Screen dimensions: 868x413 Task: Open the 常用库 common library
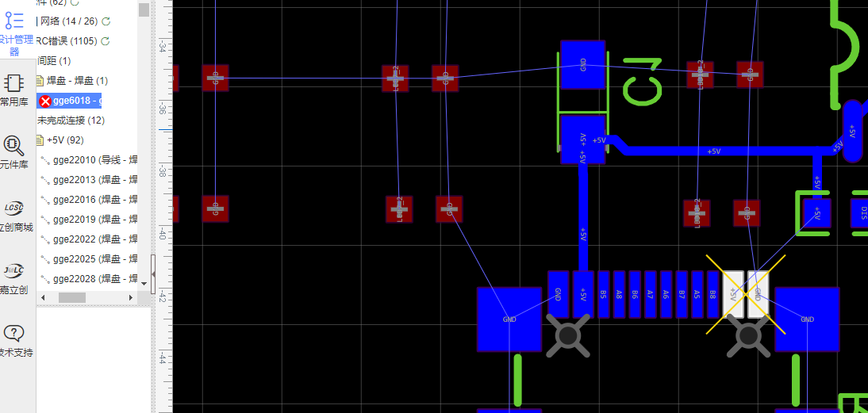[x=14, y=91]
